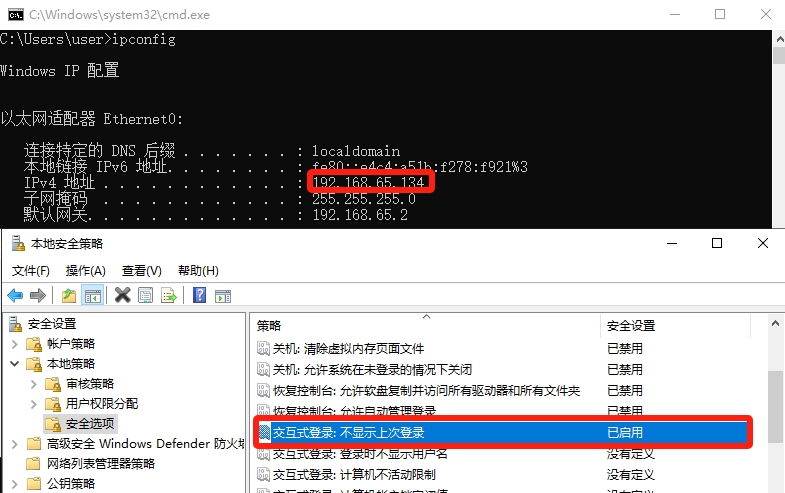
Task: Select the 本地策略 tree item
Action: (71, 364)
